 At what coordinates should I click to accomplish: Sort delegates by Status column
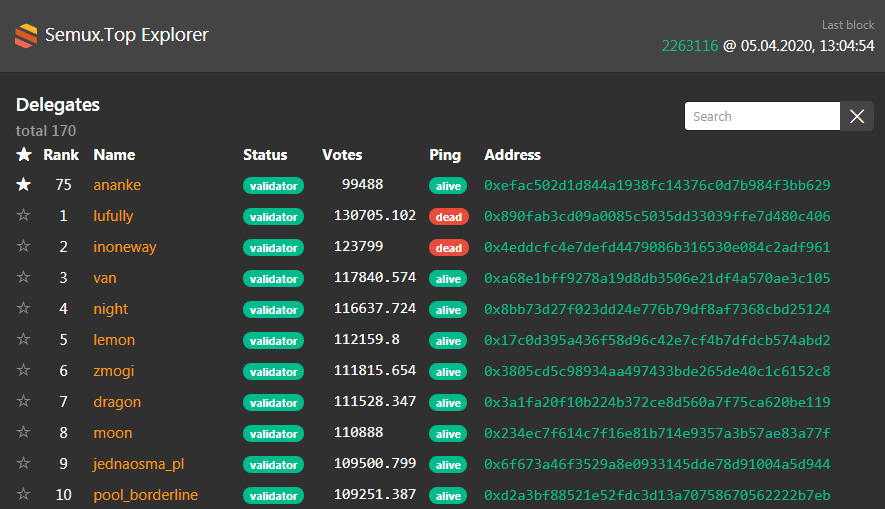pos(265,155)
